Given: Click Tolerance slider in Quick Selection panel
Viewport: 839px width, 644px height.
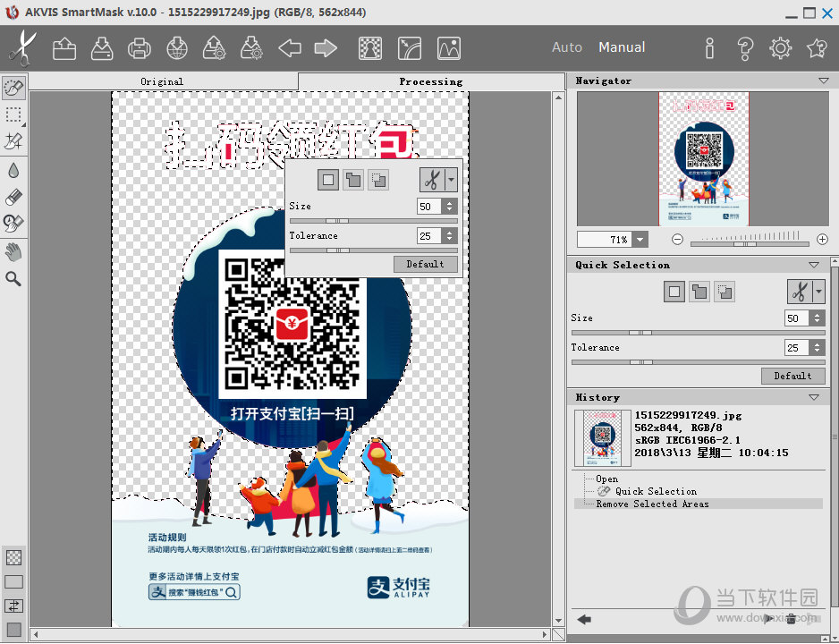Looking at the screenshot, I should click(699, 362).
